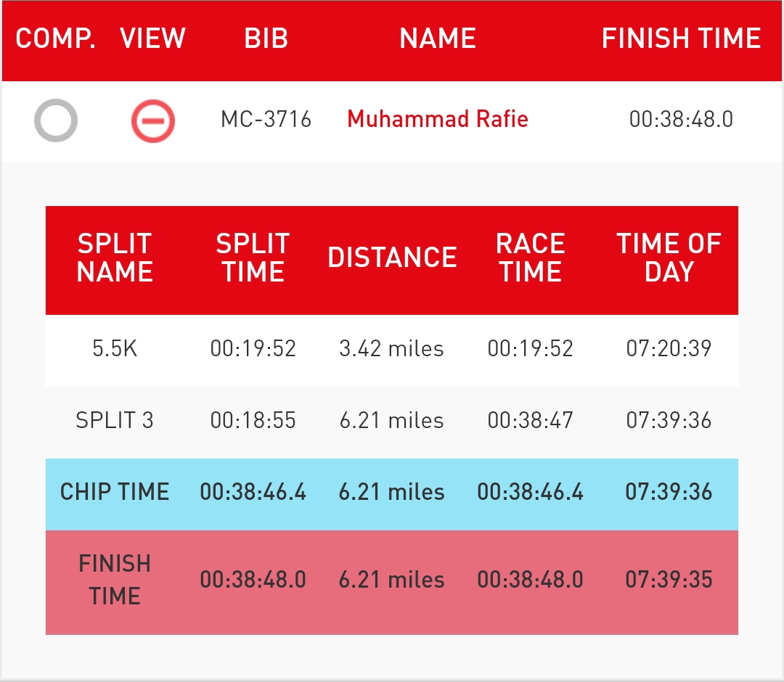
Task: Sort by the NAME column header
Action: pos(438,38)
